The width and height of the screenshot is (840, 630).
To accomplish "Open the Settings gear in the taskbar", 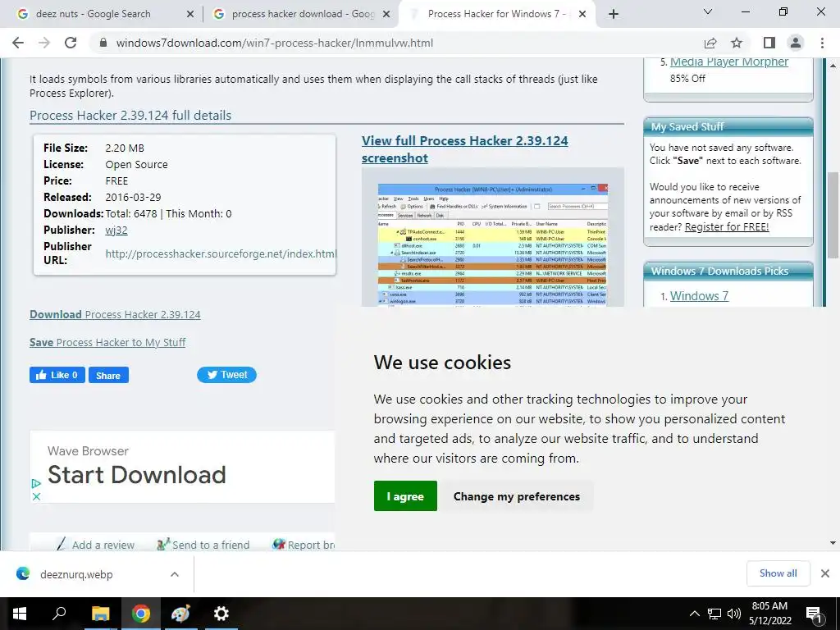I will coord(221,614).
